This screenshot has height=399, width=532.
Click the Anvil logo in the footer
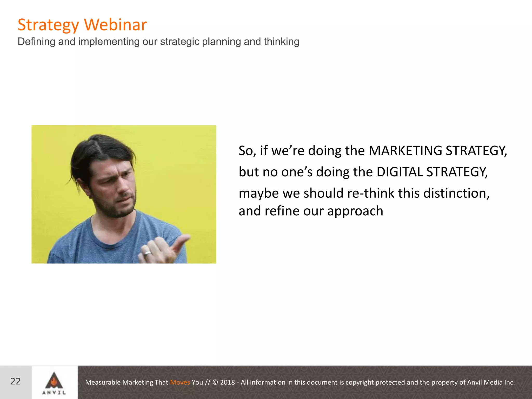pyautogui.click(x=54, y=383)
